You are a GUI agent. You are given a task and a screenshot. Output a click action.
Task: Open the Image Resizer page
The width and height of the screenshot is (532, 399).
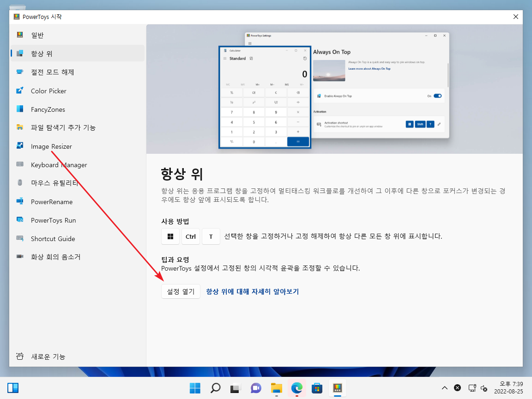point(78,146)
